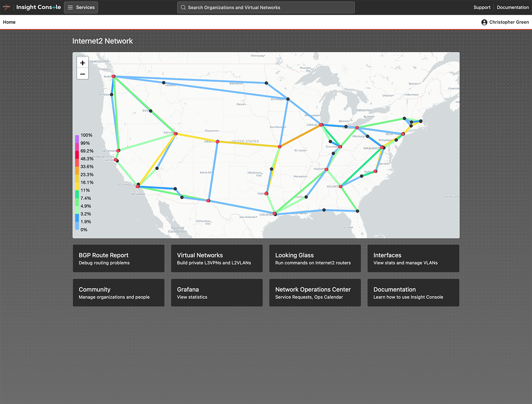This screenshot has width=532, height=404.
Task: Zoom out using the minus control on map
Action: point(82,74)
